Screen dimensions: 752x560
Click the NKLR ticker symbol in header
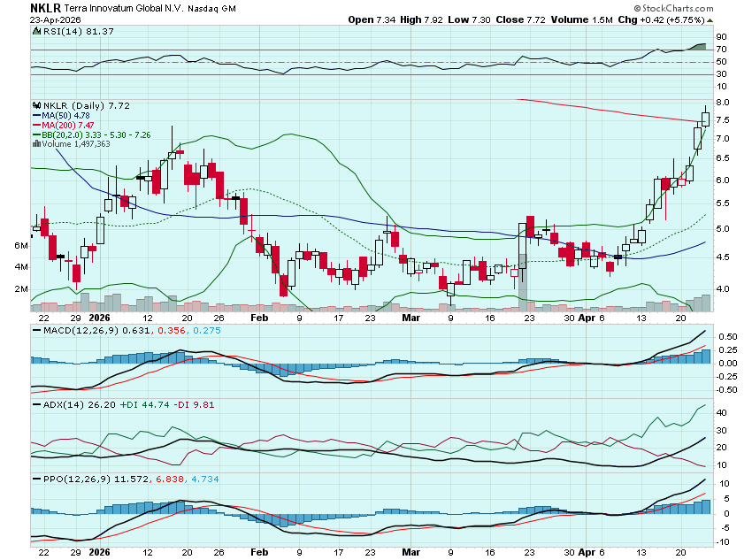pos(19,7)
